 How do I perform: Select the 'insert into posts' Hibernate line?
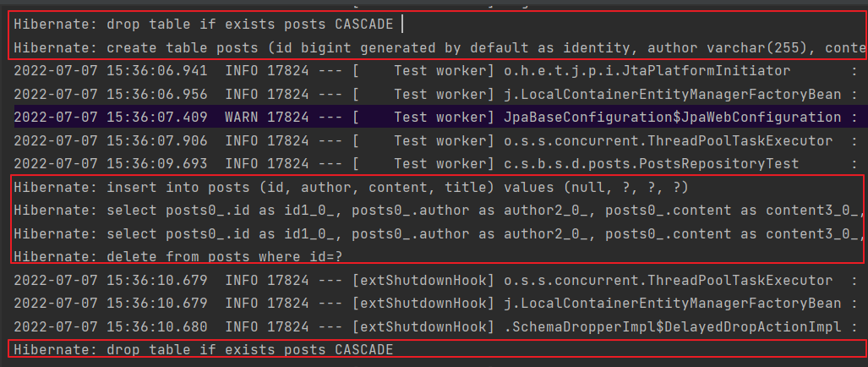click(351, 189)
